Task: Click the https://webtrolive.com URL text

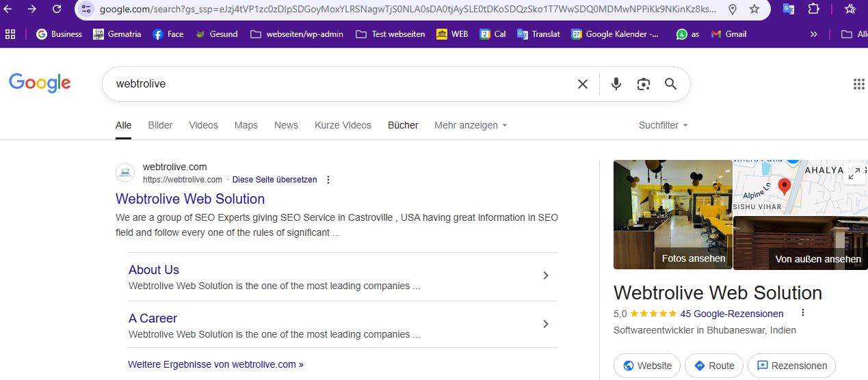Action: coord(183,180)
